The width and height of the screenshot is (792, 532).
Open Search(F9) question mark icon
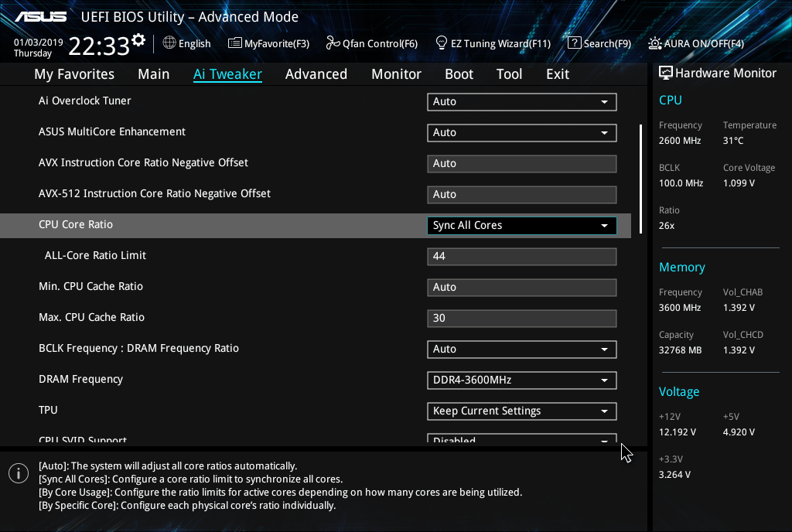(x=575, y=43)
